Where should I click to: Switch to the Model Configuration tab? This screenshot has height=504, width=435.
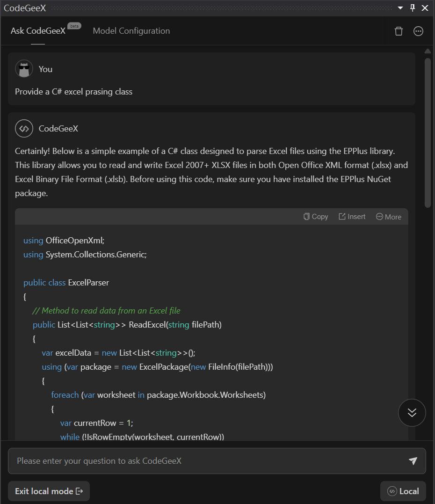tap(131, 31)
